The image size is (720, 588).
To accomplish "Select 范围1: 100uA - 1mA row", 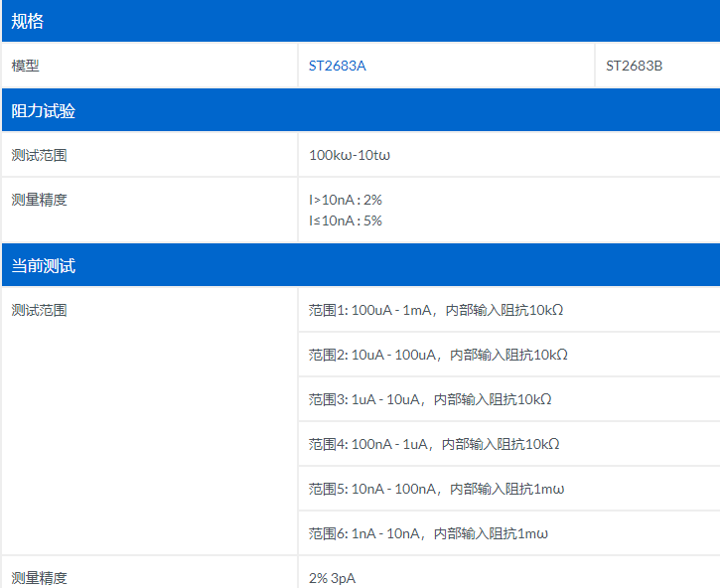I will [x=509, y=310].
